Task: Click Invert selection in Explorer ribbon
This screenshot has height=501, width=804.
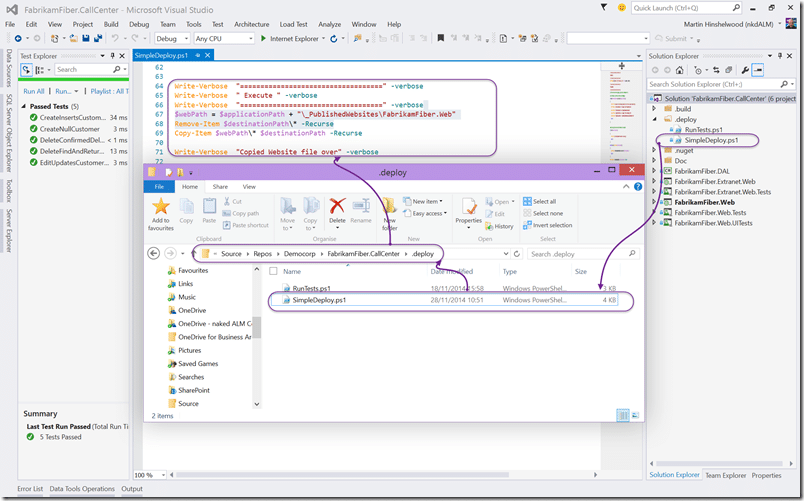Action: [x=548, y=225]
